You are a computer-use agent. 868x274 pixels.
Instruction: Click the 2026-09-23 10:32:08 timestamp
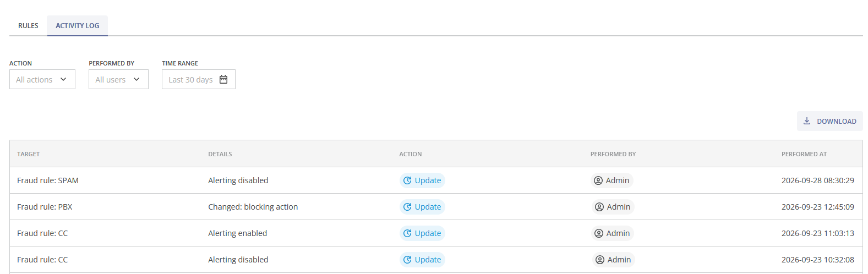tap(818, 260)
